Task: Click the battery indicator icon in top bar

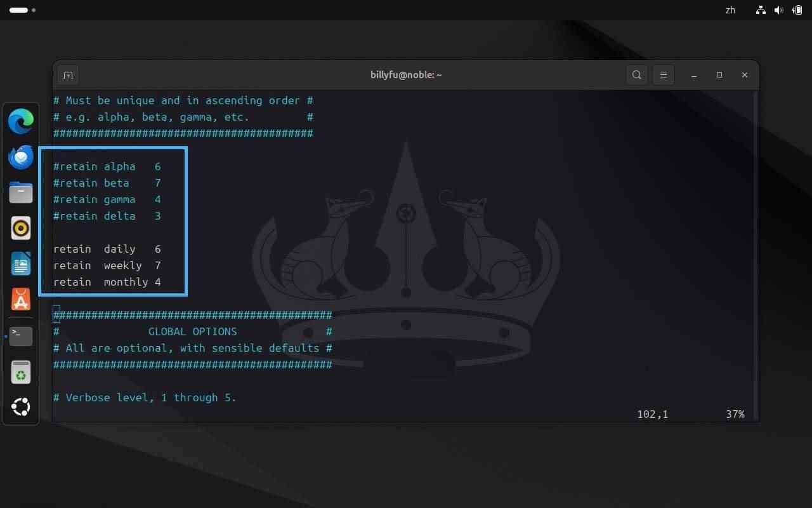Action: pyautogui.click(x=797, y=10)
